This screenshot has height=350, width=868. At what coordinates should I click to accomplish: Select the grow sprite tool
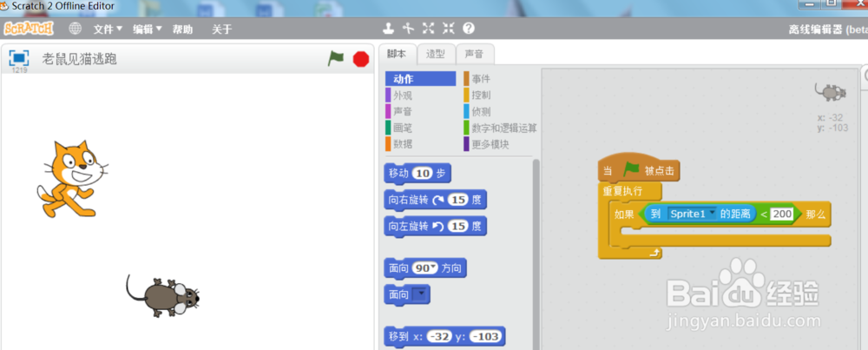(429, 29)
